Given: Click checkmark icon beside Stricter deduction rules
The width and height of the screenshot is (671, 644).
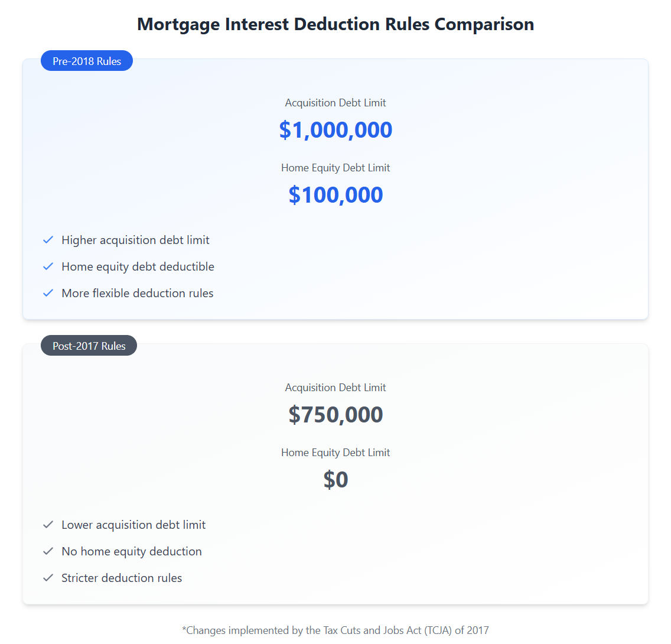Looking at the screenshot, I should [x=48, y=578].
